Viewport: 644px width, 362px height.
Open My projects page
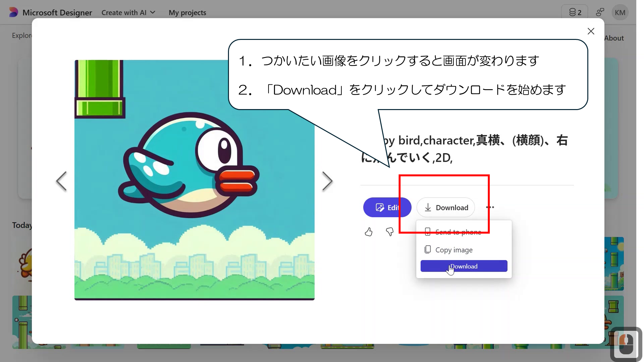(x=187, y=13)
